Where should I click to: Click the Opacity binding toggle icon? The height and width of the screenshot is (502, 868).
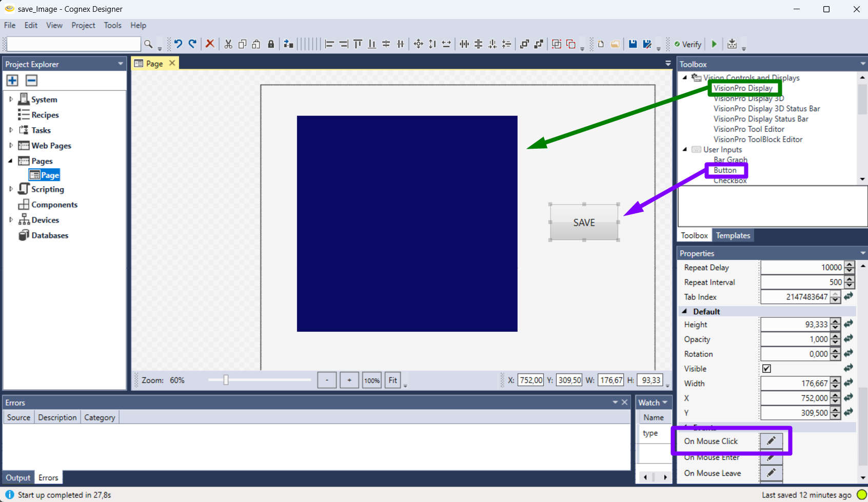tap(849, 338)
